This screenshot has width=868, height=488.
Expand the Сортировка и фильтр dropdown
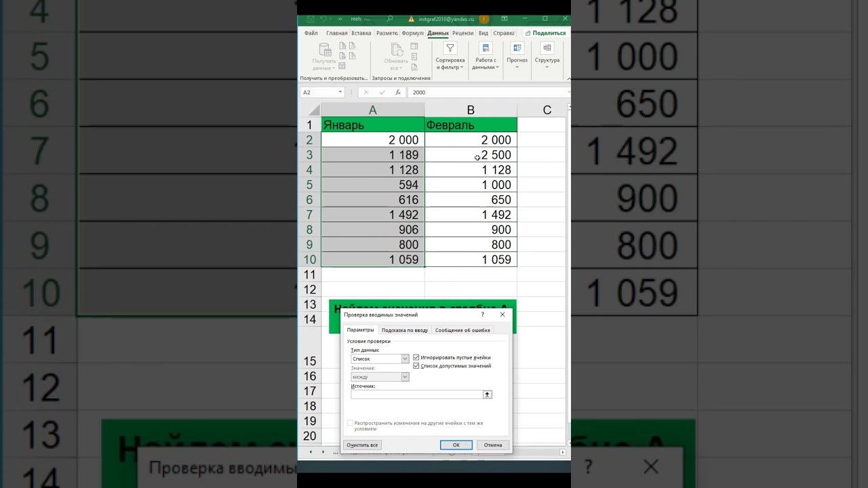coord(462,68)
